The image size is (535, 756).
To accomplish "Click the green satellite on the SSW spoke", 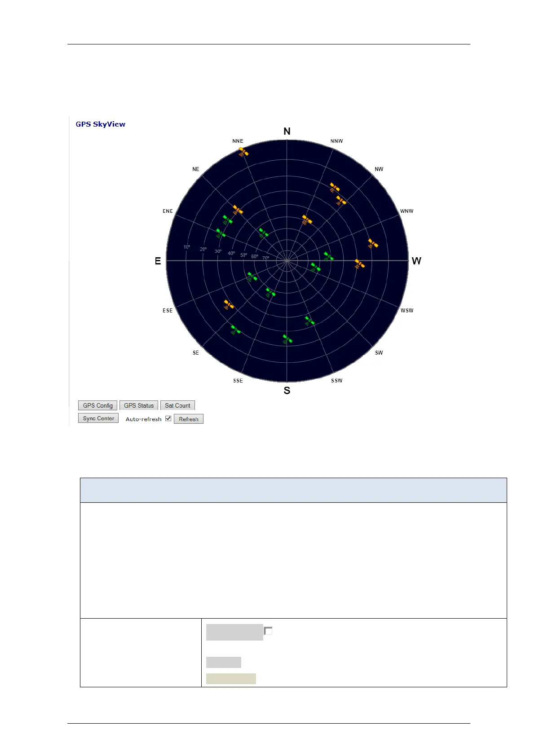I will (x=310, y=321).
